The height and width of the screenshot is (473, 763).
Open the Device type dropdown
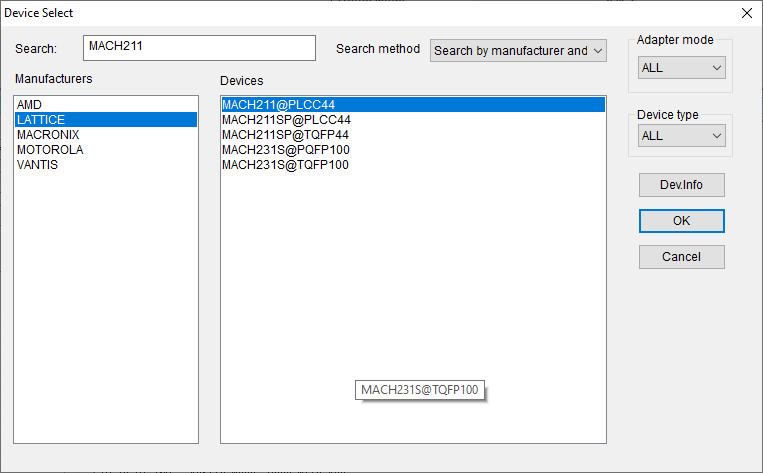pos(682,135)
